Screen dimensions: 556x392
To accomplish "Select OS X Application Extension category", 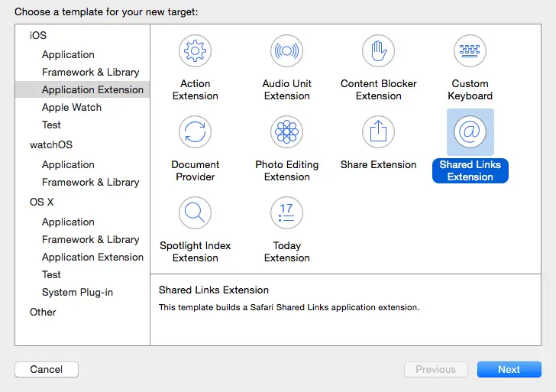I will [92, 257].
